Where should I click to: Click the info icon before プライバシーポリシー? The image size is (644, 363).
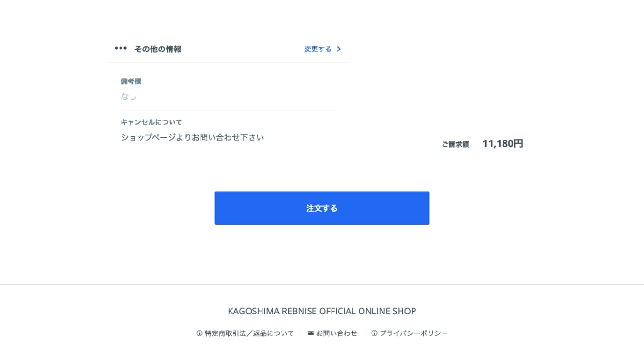[x=374, y=333]
